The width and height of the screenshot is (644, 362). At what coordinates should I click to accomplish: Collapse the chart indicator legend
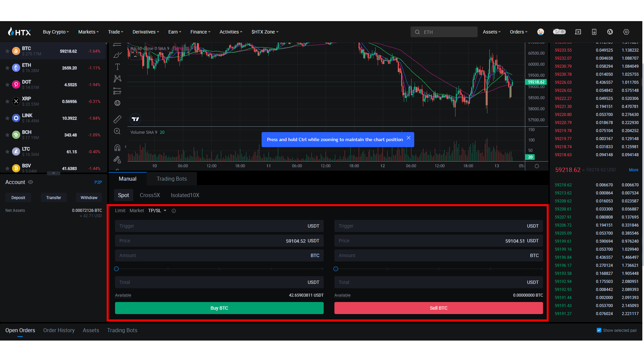point(135,57)
